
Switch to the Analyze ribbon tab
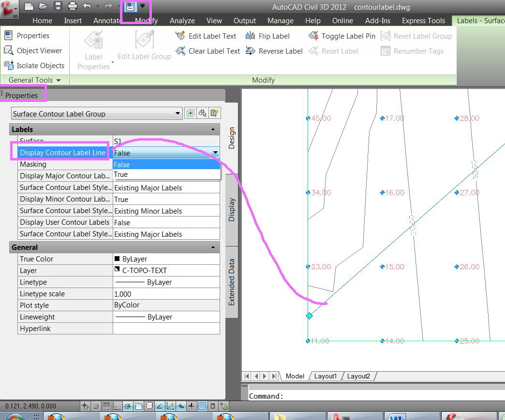pyautogui.click(x=182, y=21)
